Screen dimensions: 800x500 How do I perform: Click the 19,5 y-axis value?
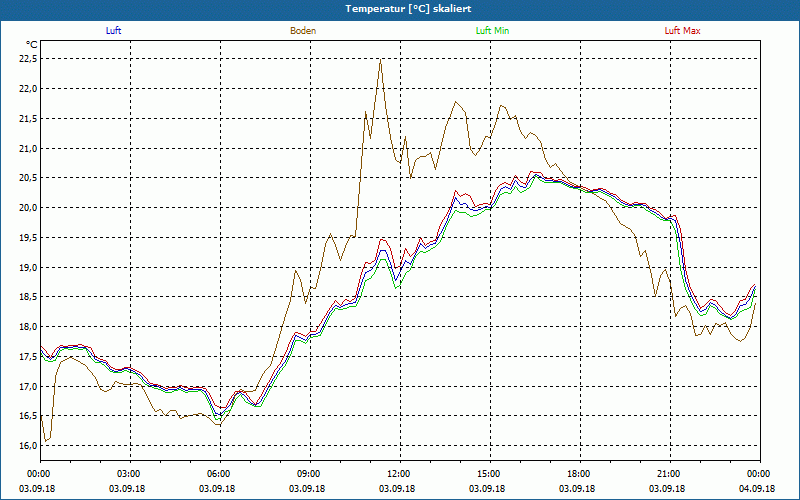28,238
